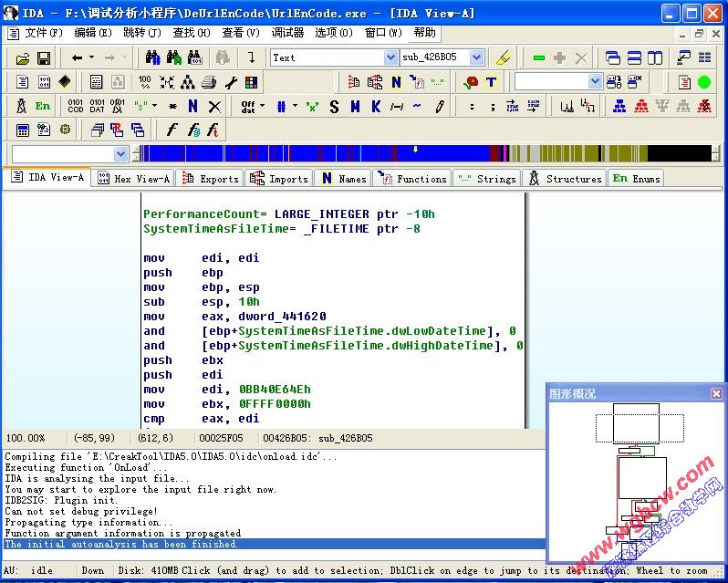728x583 pixels.
Task: Click the fit-to-window arrows icon
Action: [x=167, y=82]
